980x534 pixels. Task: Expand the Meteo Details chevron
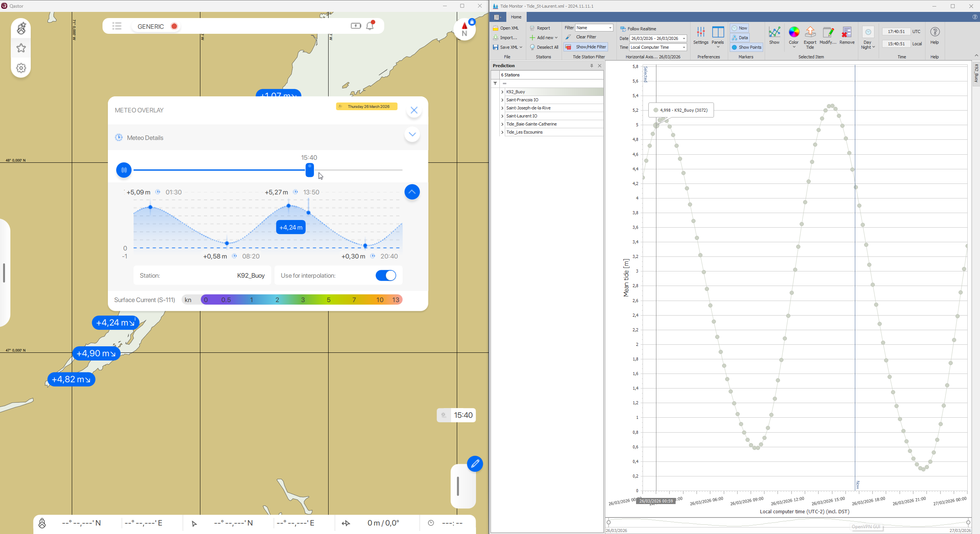pyautogui.click(x=412, y=134)
